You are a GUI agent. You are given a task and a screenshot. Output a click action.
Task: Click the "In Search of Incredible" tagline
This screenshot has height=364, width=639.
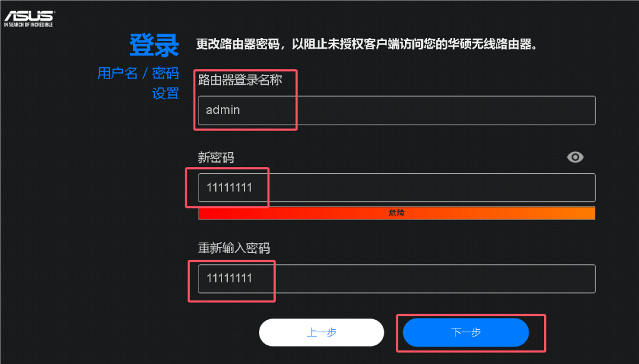29,24
